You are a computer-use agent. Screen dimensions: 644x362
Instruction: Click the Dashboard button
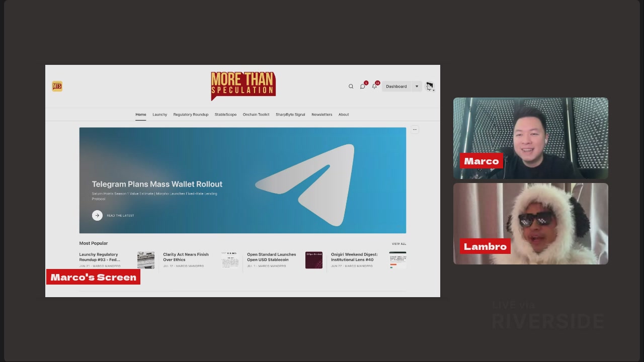[396, 86]
